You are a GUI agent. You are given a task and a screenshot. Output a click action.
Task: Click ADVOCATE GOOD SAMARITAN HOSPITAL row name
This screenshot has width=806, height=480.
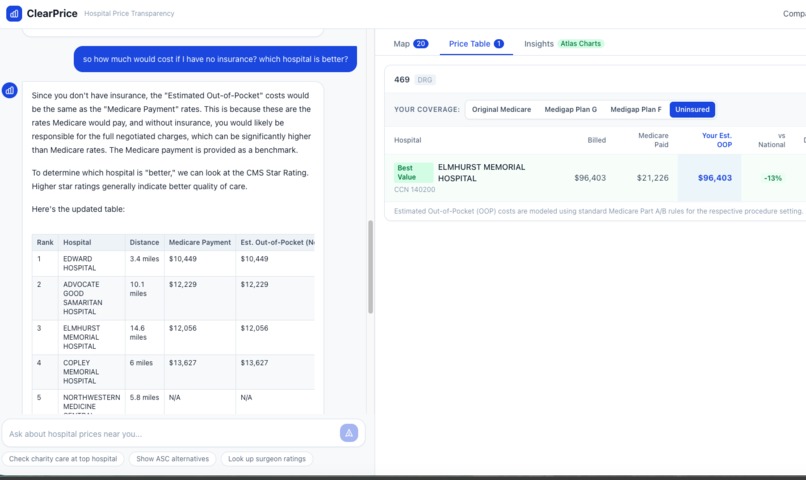pyautogui.click(x=82, y=298)
